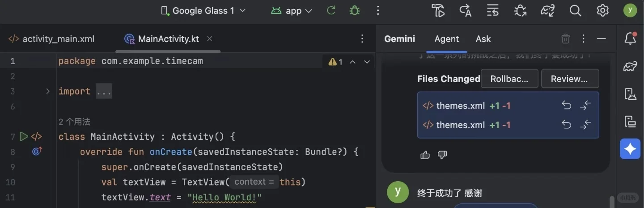Delete Gemini chat with trash icon

565,39
